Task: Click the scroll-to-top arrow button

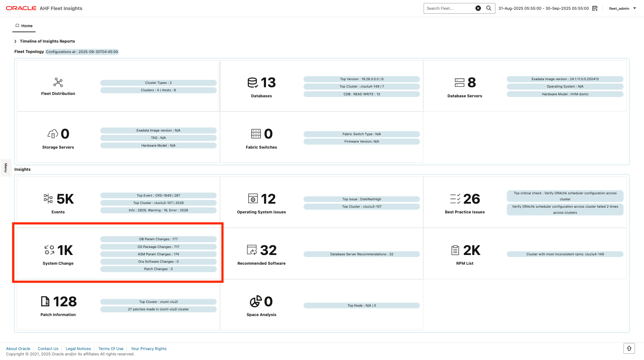Action: [x=629, y=348]
